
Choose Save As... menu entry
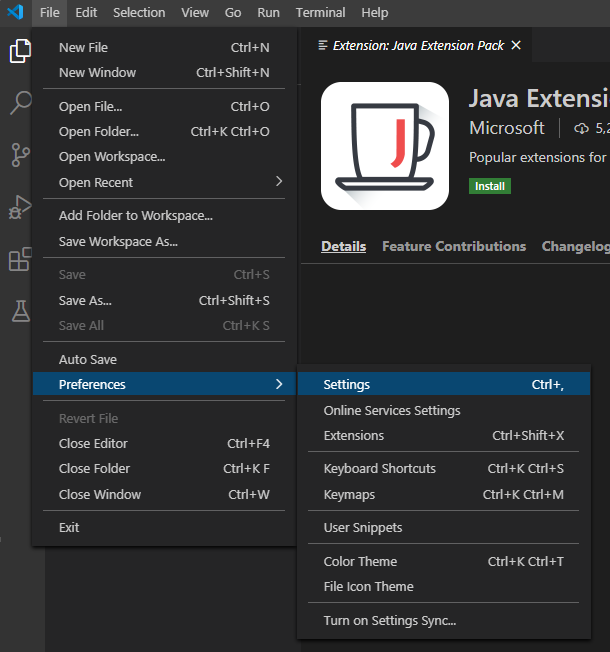click(164, 300)
